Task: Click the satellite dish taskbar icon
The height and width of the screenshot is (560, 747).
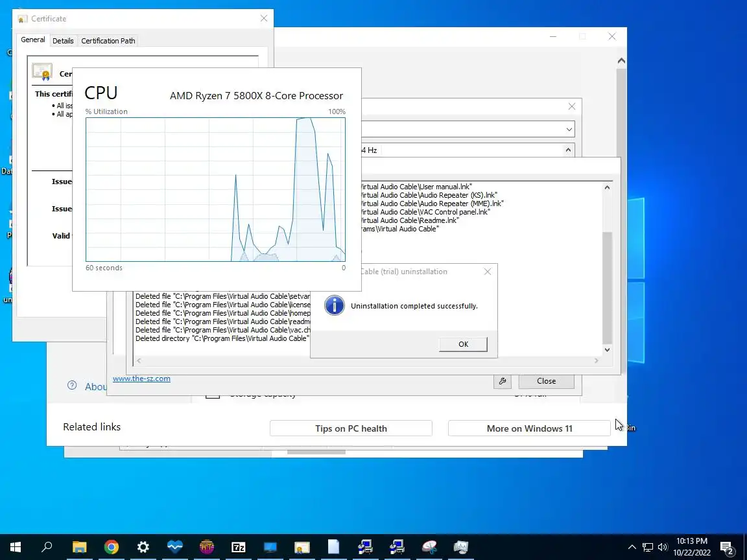Action: [x=429, y=546]
